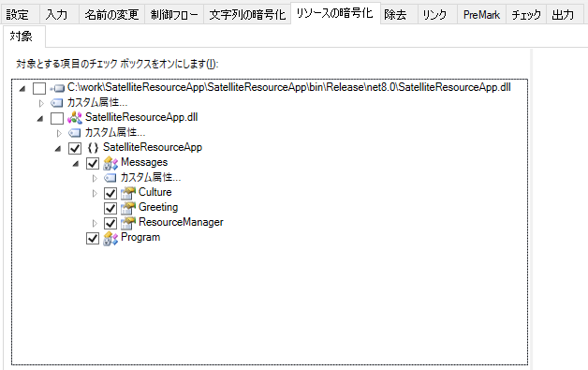Click the property icon next to ResourceManager

tap(128, 223)
